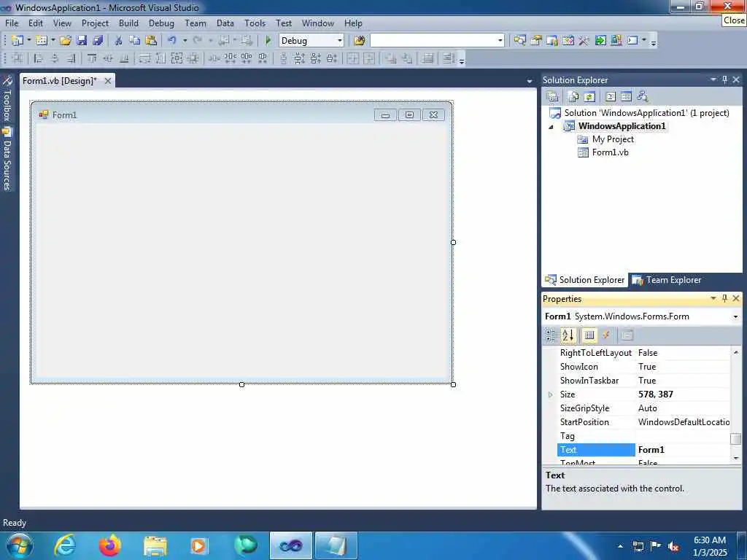Click View Code icon in Solution Explorer
The image size is (747, 560).
[611, 97]
